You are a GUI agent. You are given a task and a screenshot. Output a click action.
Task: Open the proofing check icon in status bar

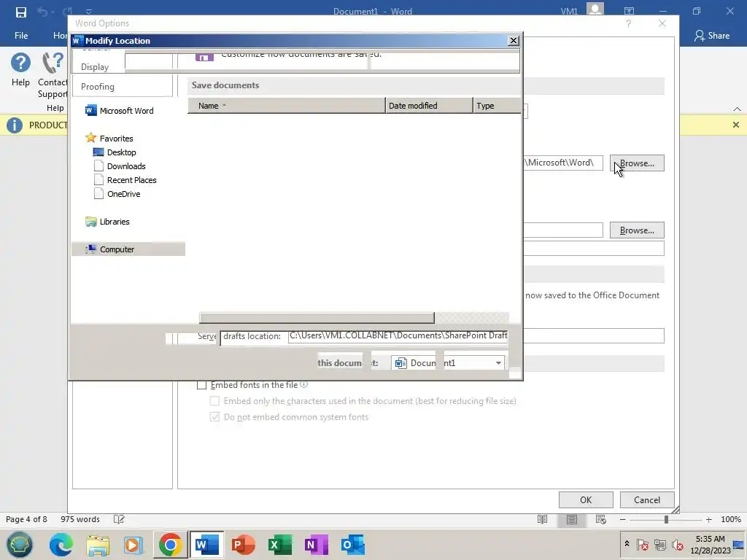coord(119,519)
